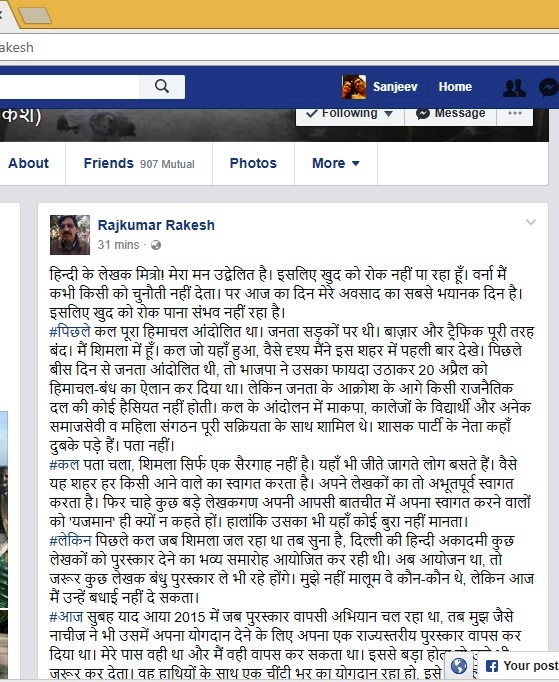Click the public globe icon beside 31 mins

click(x=156, y=245)
